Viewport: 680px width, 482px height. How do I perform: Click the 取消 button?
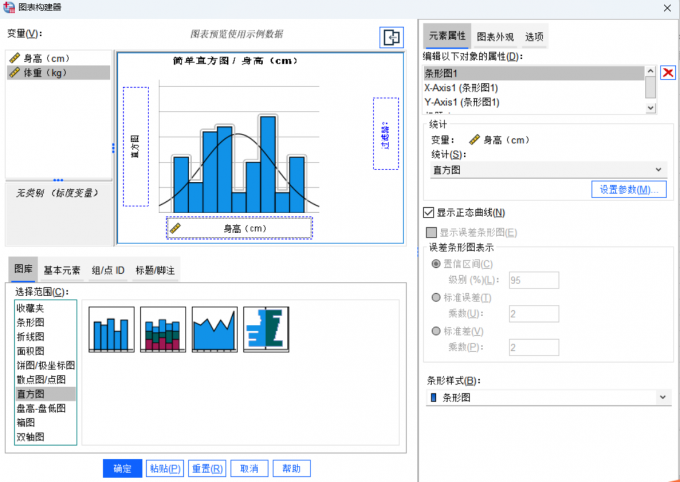[249, 469]
